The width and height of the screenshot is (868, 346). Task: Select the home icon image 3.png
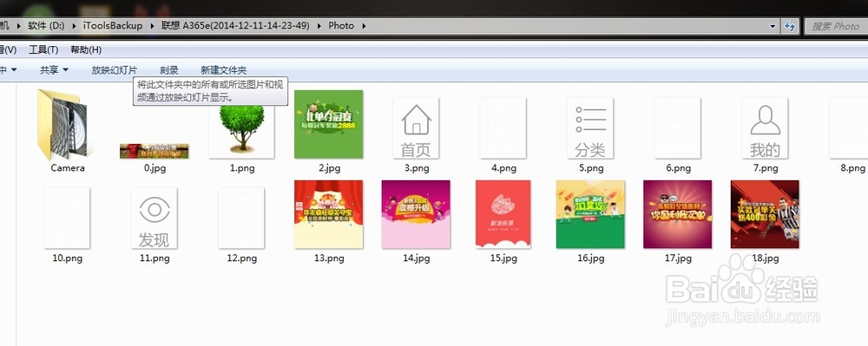416,127
